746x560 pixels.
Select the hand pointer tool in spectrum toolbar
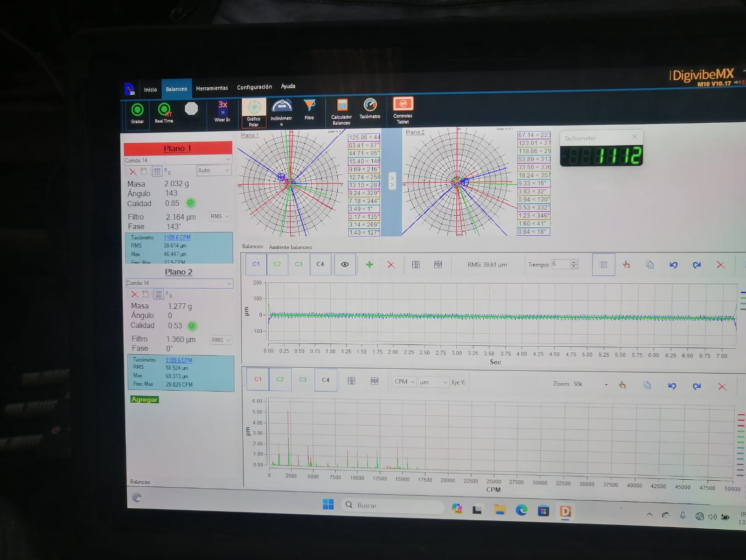(x=622, y=385)
